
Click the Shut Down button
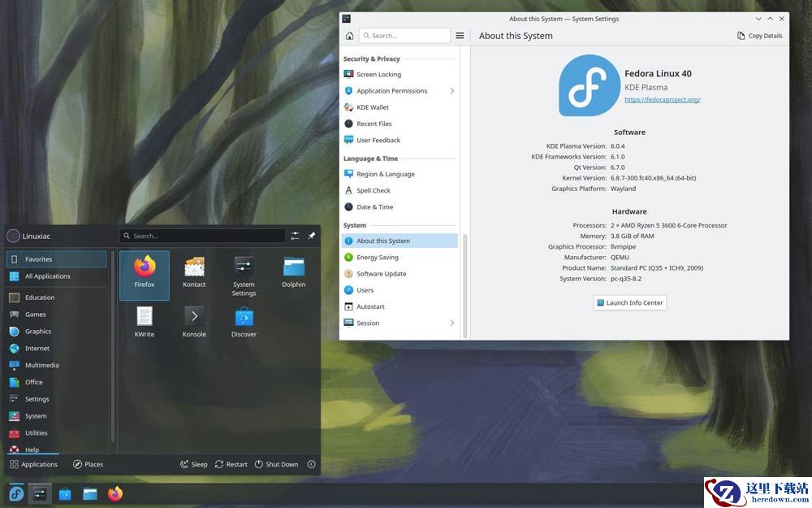[277, 464]
